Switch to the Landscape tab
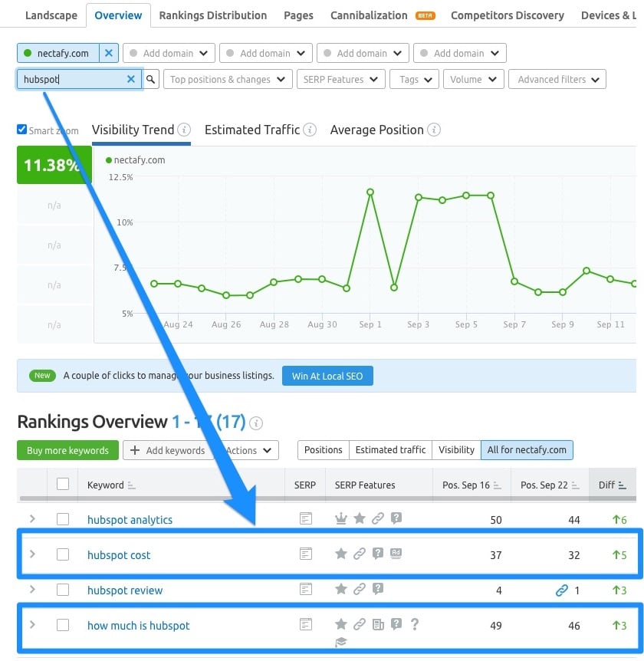644x661 pixels. [51, 15]
